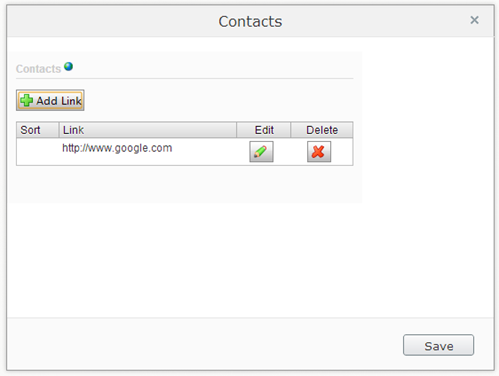499x376 pixels.
Task: Click the globe icon next to Contacts
Action: 69,66
